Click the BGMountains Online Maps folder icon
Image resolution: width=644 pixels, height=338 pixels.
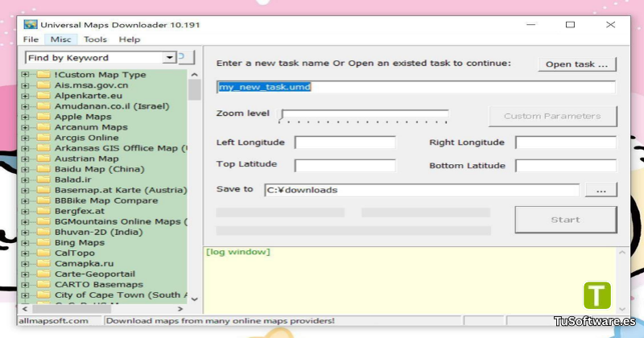[43, 221]
